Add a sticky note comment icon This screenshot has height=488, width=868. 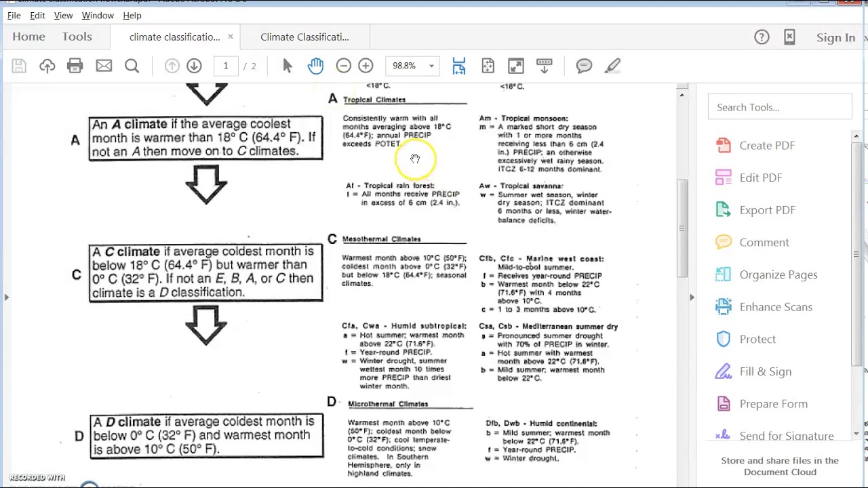[584, 66]
